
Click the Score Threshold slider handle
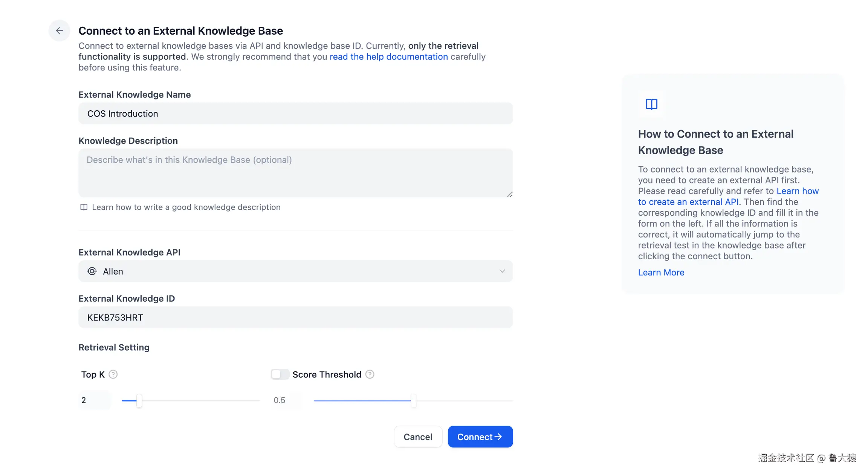[x=413, y=401]
